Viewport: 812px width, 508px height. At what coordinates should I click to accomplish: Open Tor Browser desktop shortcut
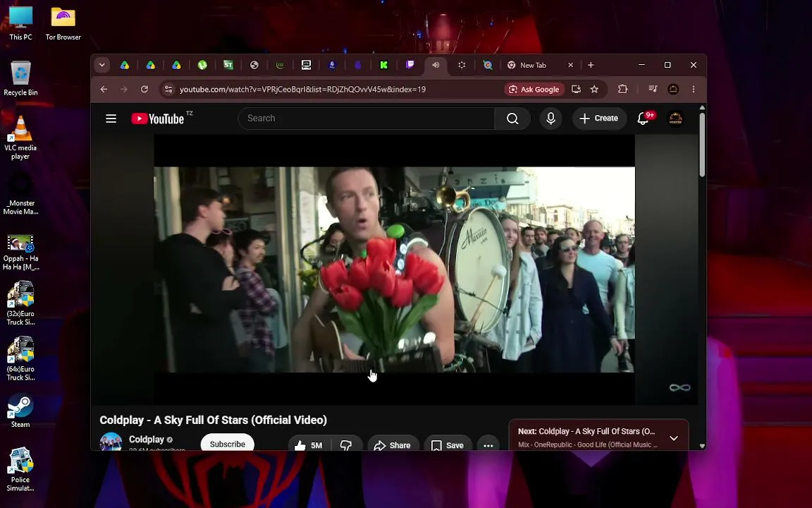click(63, 24)
